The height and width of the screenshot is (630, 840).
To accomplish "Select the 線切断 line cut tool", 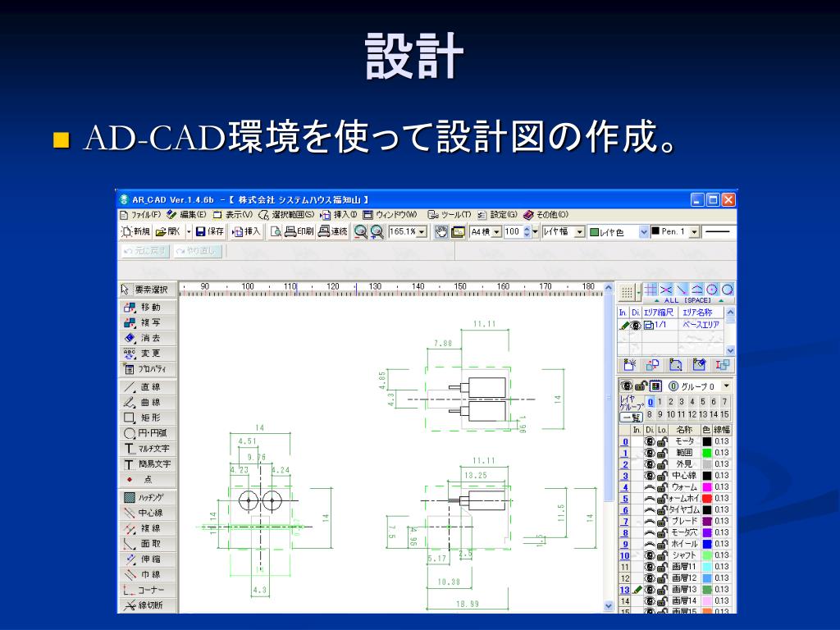I will (148, 605).
